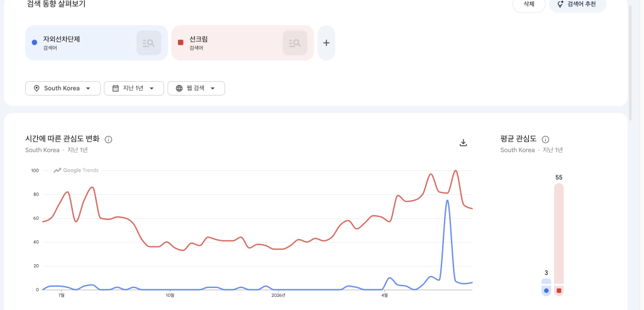644x310 pixels.
Task: Edit the 선크림 search term
Action: pos(198,40)
